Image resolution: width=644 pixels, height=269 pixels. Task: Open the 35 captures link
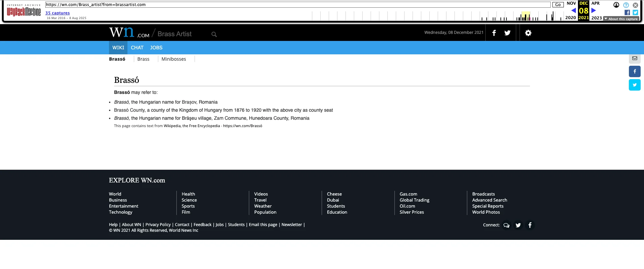(57, 13)
